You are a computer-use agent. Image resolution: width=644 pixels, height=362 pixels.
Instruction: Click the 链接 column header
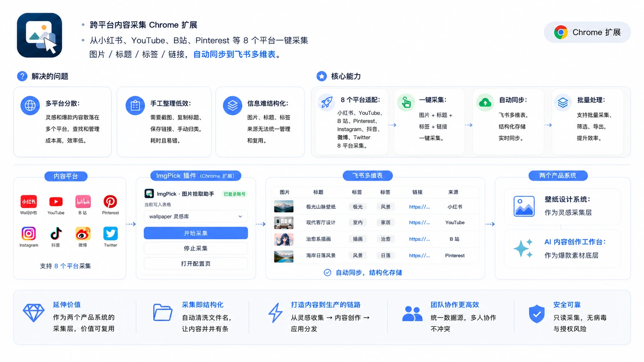pyautogui.click(x=417, y=192)
